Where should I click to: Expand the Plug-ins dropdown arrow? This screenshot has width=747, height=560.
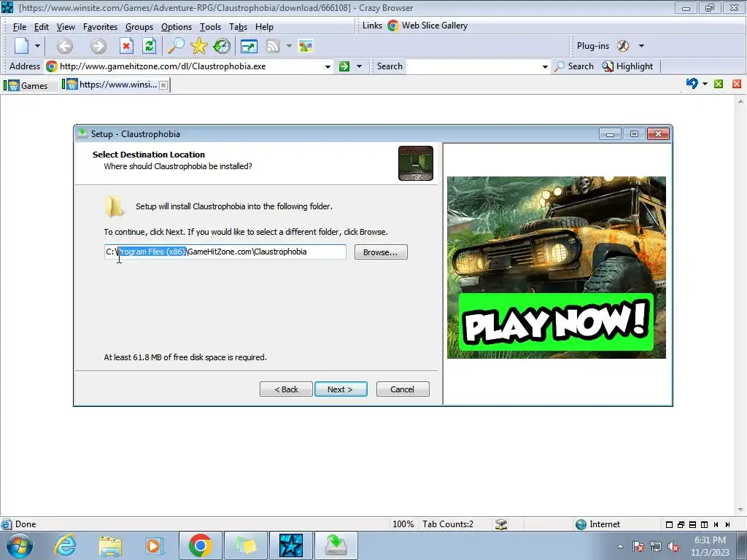coord(641,46)
